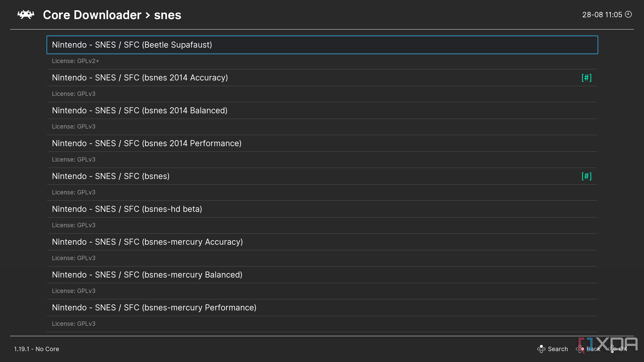
Task: Click License: GPLv3 under bsnes 2014 Accuracy
Action: [x=74, y=94]
